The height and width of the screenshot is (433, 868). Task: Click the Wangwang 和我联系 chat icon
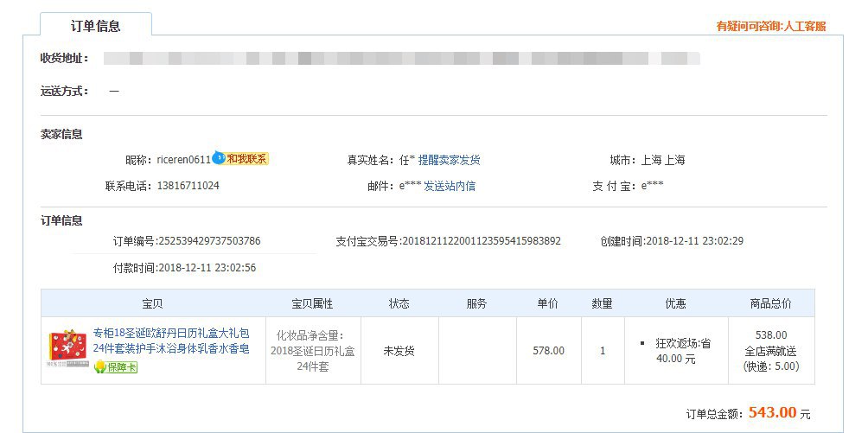(x=241, y=159)
